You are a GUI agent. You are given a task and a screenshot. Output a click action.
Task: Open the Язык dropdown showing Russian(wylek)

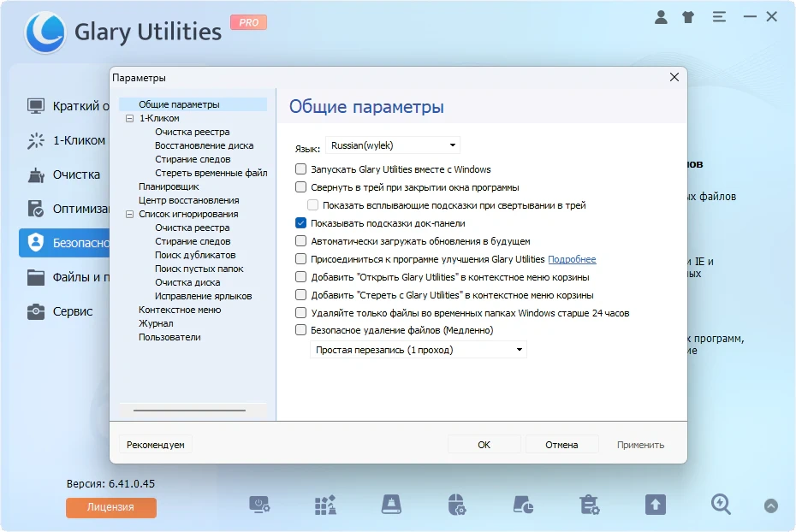392,145
